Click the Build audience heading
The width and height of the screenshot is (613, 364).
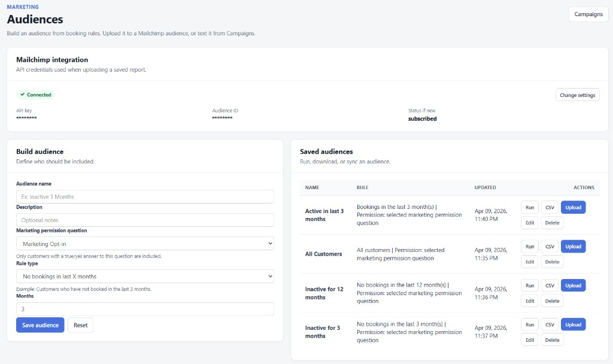click(40, 151)
